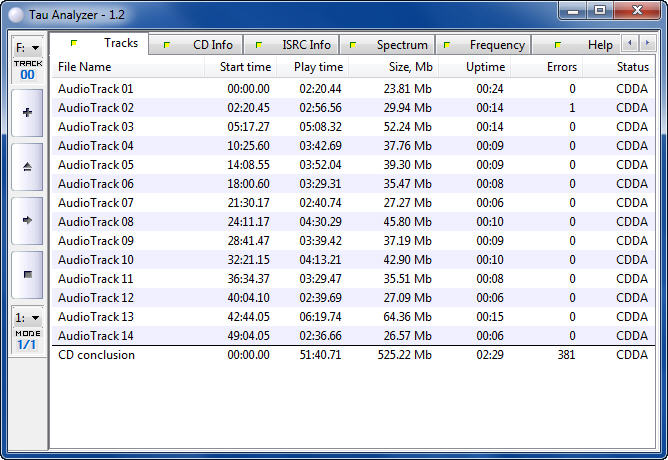
Task: Sort by the File Name column header
Action: [x=85, y=67]
